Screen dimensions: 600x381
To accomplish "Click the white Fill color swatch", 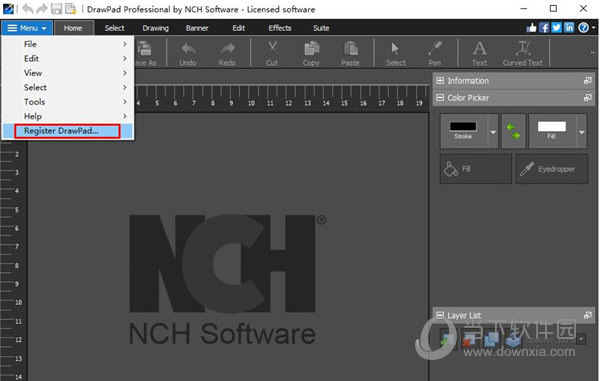I will [551, 127].
